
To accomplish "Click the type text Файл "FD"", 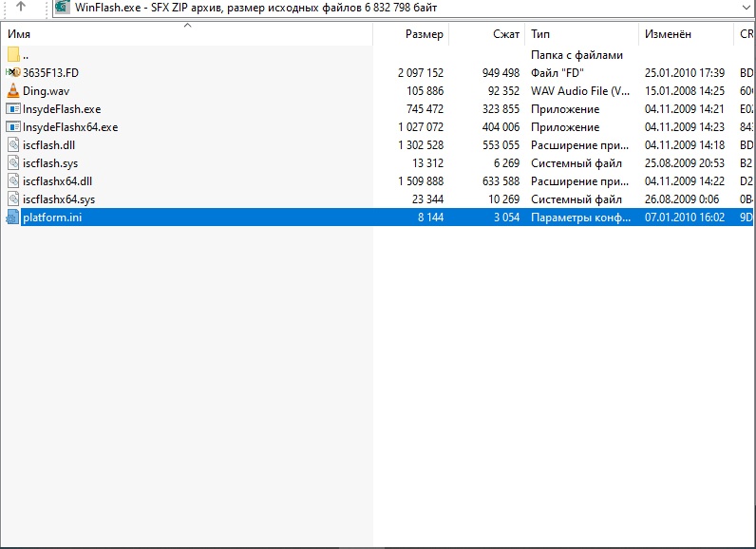I will [x=558, y=73].
